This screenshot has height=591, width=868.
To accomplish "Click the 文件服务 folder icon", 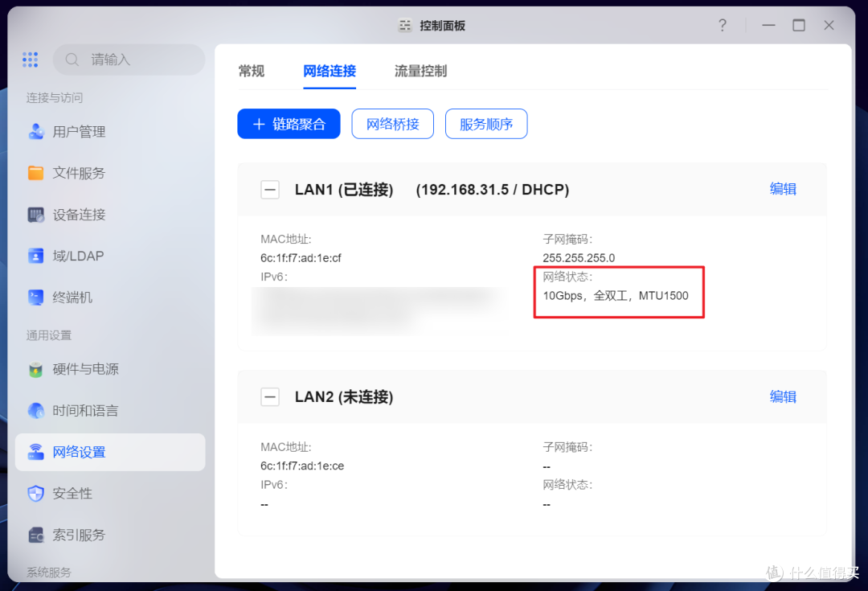I will point(36,173).
